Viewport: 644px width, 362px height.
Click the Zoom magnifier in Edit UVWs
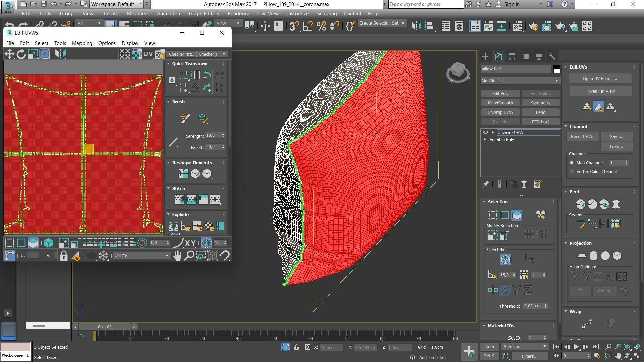point(189,256)
